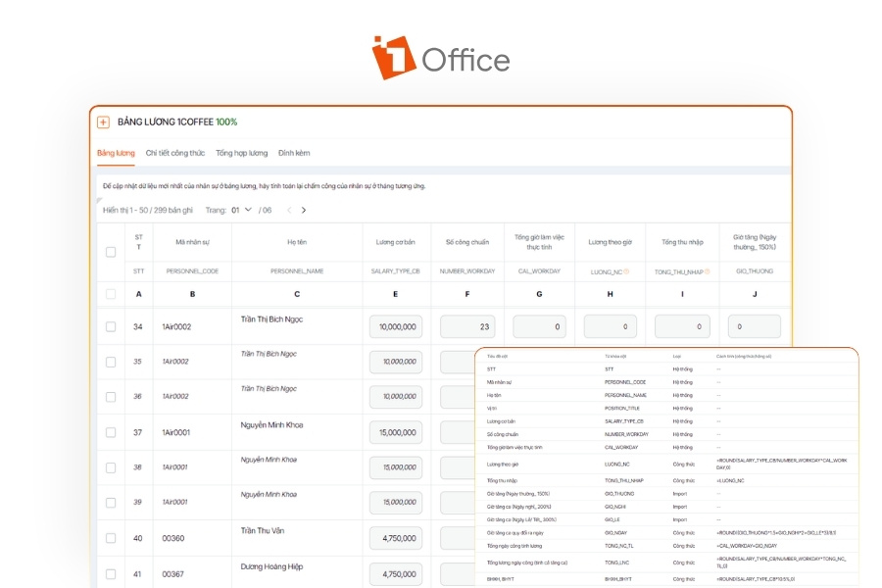The image size is (882, 588).
Task: Tick the checkbox for row 39
Action: (111, 503)
